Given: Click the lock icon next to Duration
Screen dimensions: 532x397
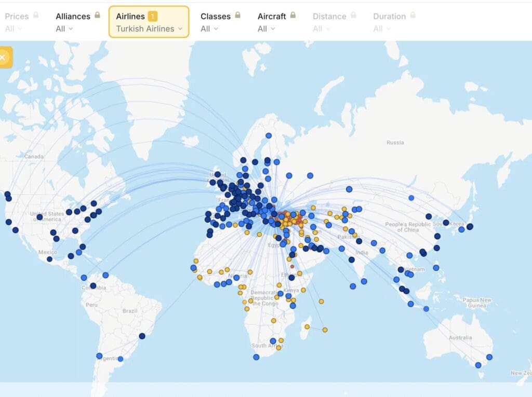Looking at the screenshot, I should tap(413, 16).
